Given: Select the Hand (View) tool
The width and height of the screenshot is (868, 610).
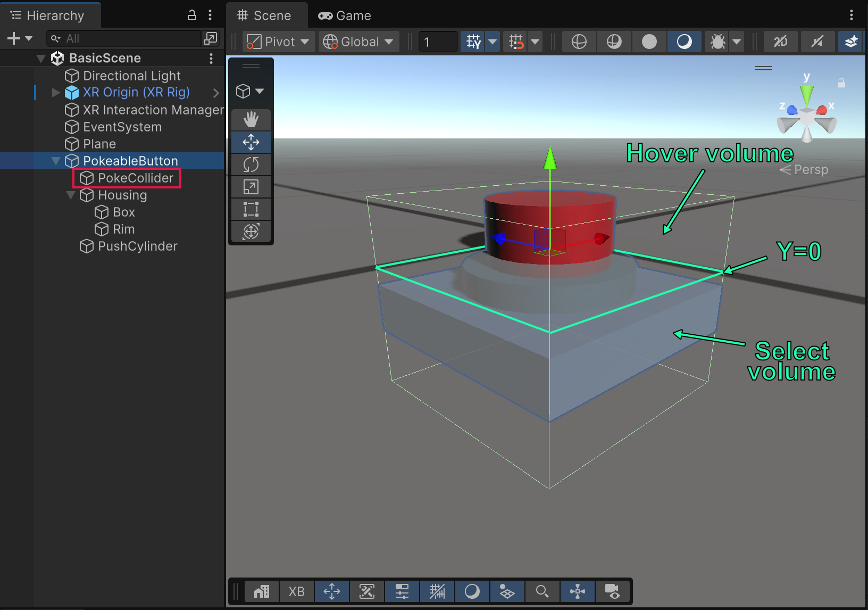Looking at the screenshot, I should click(x=251, y=120).
